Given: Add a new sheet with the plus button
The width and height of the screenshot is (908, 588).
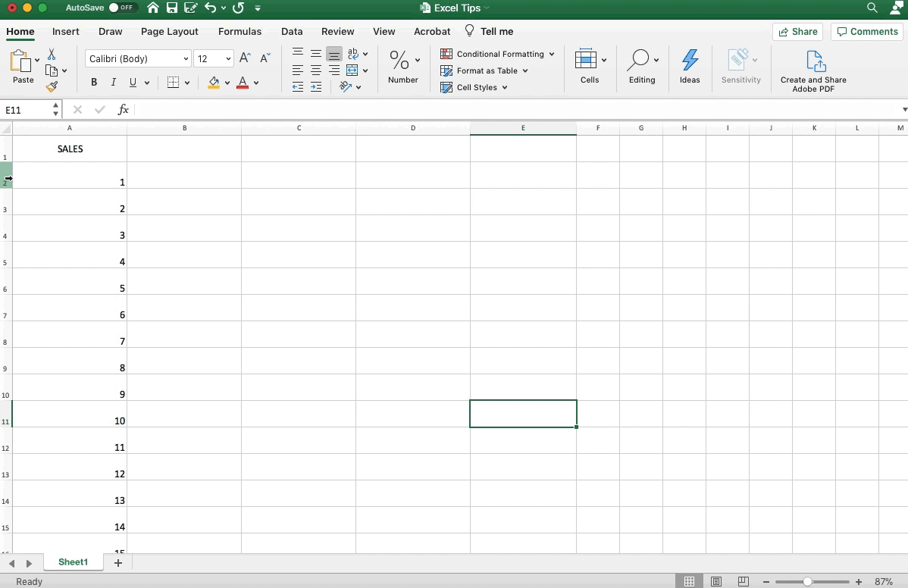Looking at the screenshot, I should pos(117,562).
